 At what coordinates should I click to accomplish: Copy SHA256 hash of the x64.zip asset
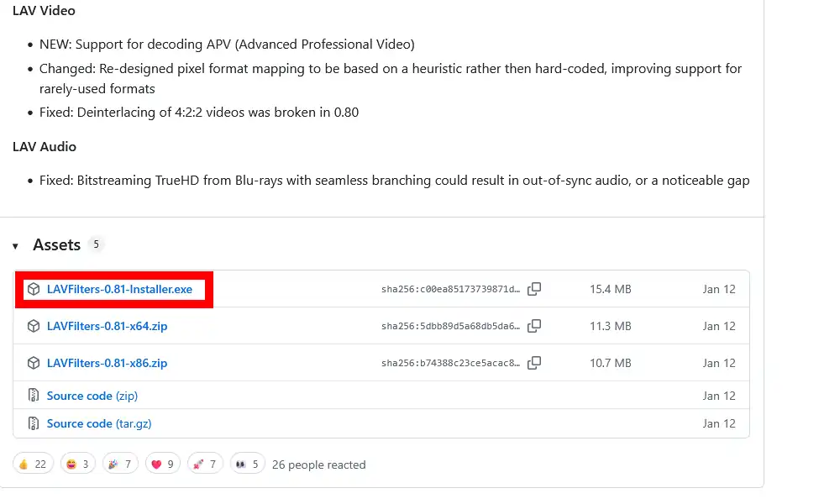(x=534, y=326)
